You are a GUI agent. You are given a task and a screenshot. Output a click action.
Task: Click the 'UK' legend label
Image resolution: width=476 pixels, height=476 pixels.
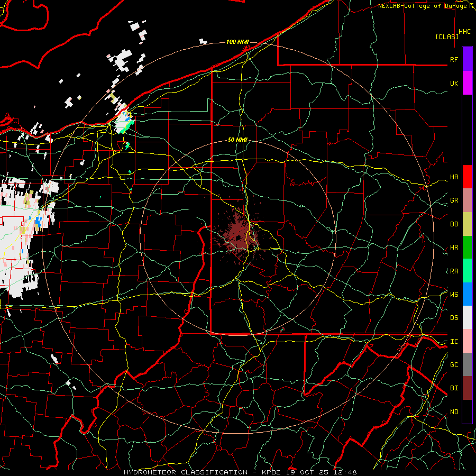coord(454,83)
